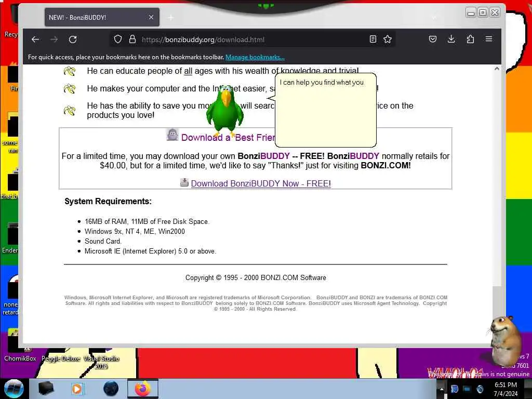Click the download disk icon beside the link
Screen dimensions: 532x399
[184, 182]
